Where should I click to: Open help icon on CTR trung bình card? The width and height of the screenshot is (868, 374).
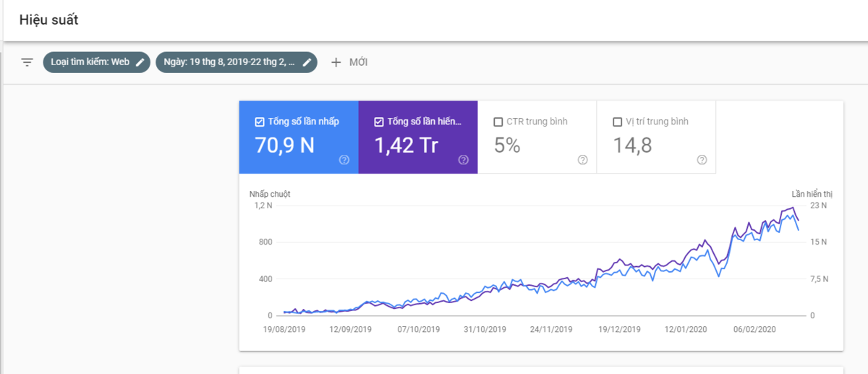(582, 160)
